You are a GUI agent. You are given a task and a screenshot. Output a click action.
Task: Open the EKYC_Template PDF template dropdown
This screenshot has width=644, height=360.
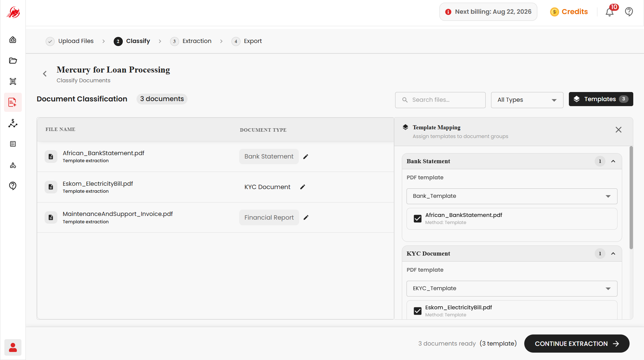[512, 288]
